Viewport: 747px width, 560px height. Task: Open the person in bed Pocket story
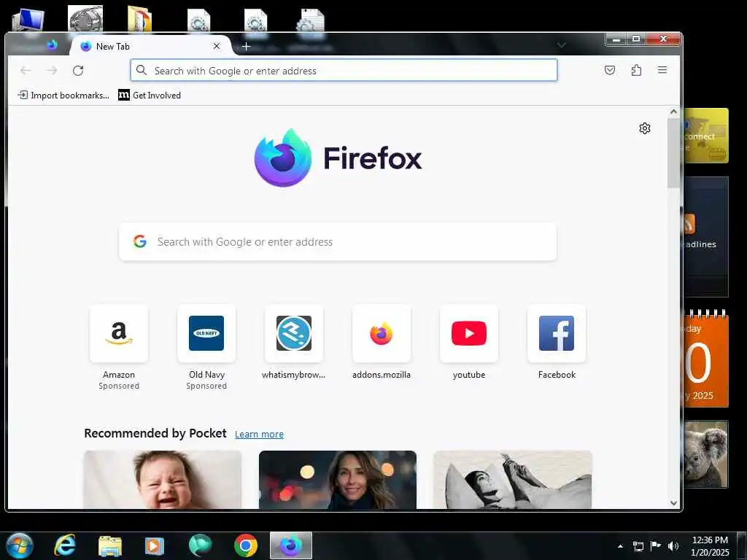[513, 480]
